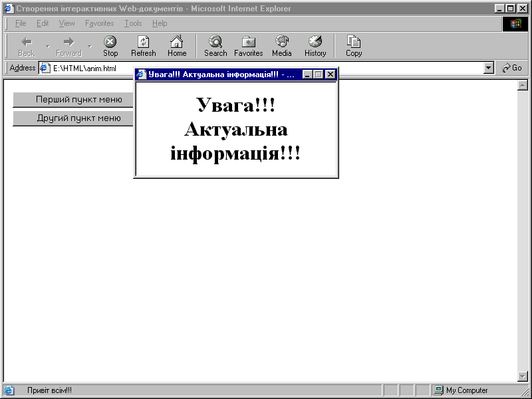Close the Увага popup window
The height and width of the screenshot is (399, 532).
tap(330, 74)
